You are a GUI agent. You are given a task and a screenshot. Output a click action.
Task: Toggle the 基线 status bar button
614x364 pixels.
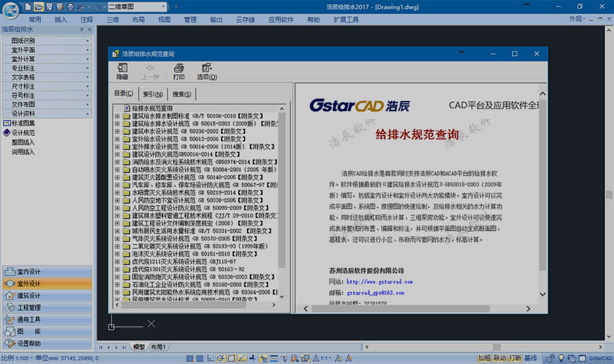coord(530,358)
